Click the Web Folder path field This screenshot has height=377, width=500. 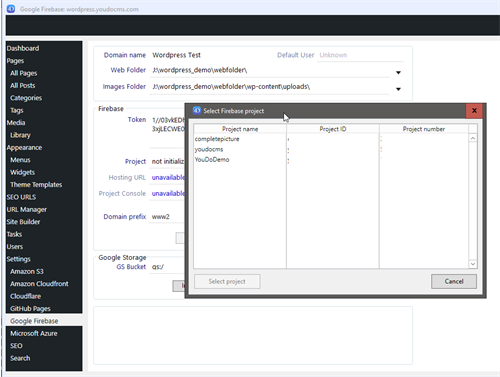point(270,70)
